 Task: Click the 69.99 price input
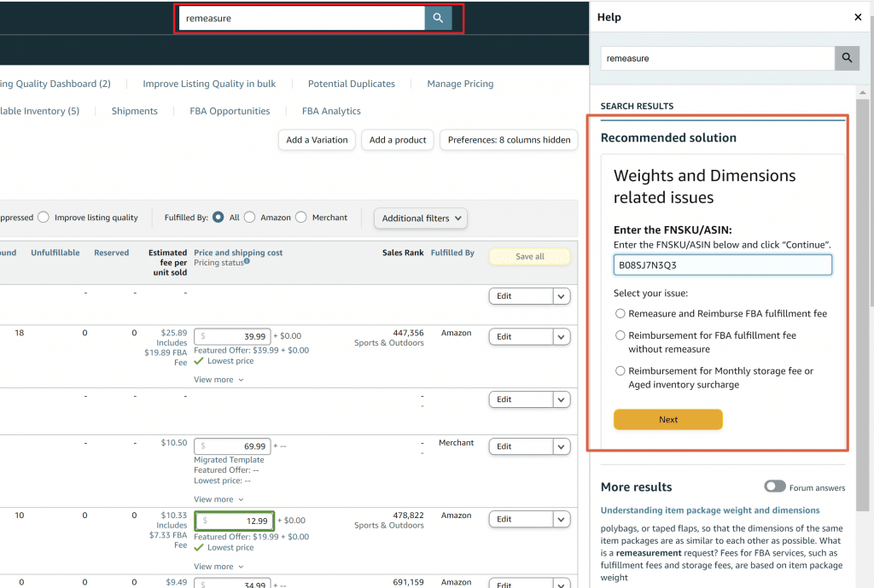point(232,445)
